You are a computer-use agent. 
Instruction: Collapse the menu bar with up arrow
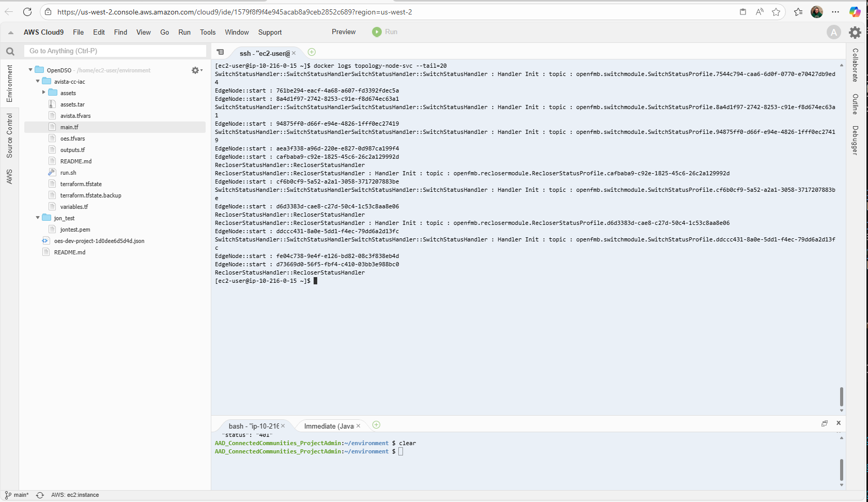pos(10,33)
